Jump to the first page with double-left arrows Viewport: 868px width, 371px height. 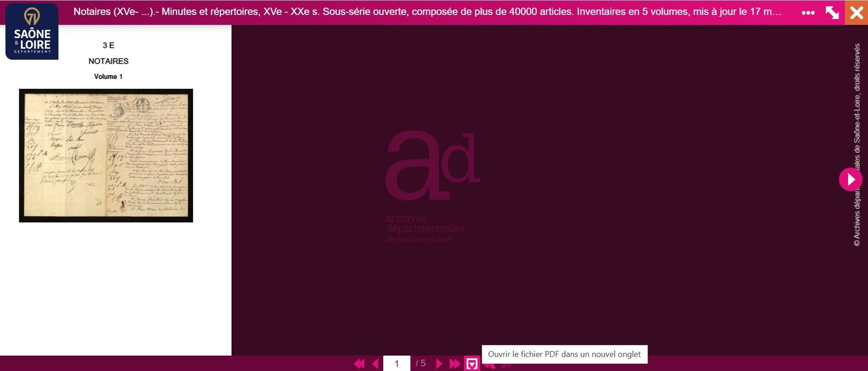click(x=359, y=364)
